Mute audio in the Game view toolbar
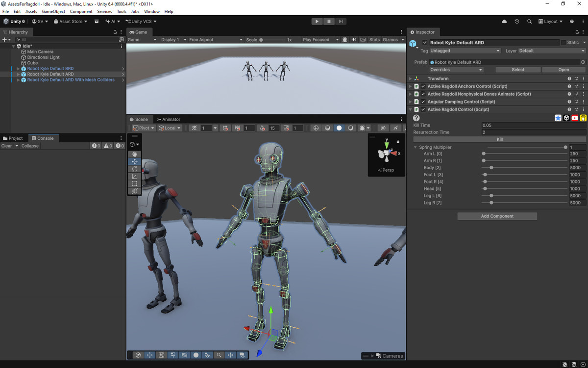This screenshot has height=368, width=588. coord(354,40)
